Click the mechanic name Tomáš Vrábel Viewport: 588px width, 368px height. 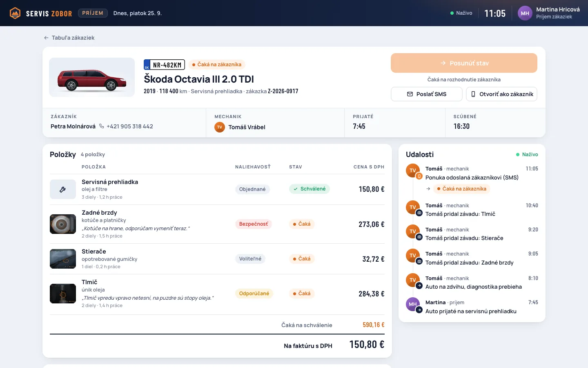pos(247,127)
